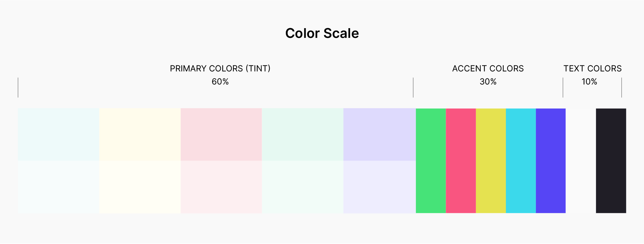This screenshot has width=644, height=244.
Task: Click the green accent color swatch
Action: (x=431, y=161)
